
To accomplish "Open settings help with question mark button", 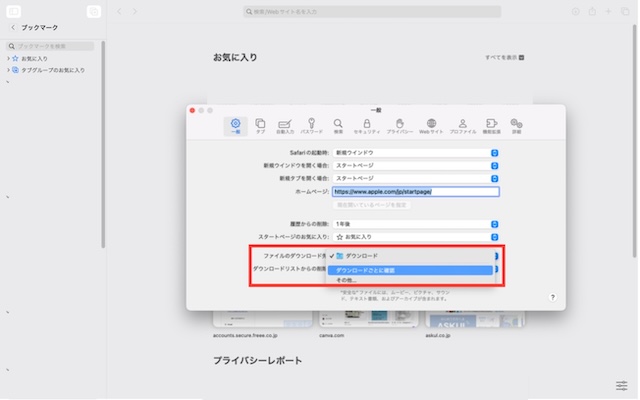I will (x=552, y=297).
